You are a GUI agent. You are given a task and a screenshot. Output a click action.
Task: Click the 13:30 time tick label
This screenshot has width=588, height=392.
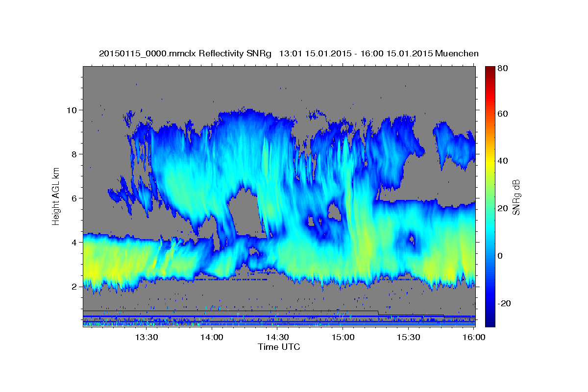click(147, 338)
